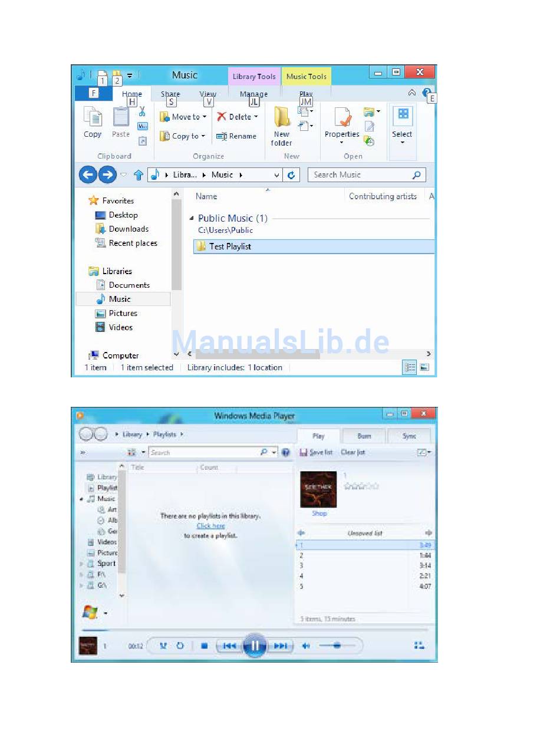Screen dimensions: 560x747
Task: Select the 3:14 track in Unsaved list
Action: tap(365, 565)
